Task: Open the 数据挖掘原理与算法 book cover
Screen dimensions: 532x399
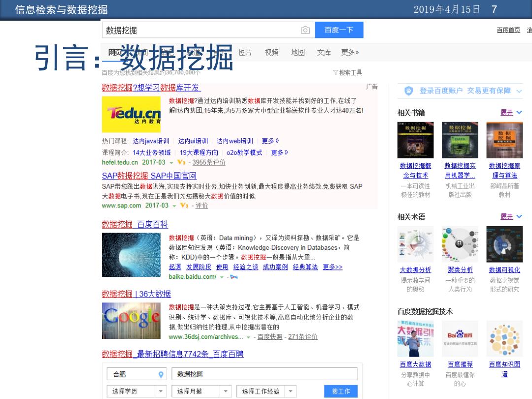Action: point(504,140)
